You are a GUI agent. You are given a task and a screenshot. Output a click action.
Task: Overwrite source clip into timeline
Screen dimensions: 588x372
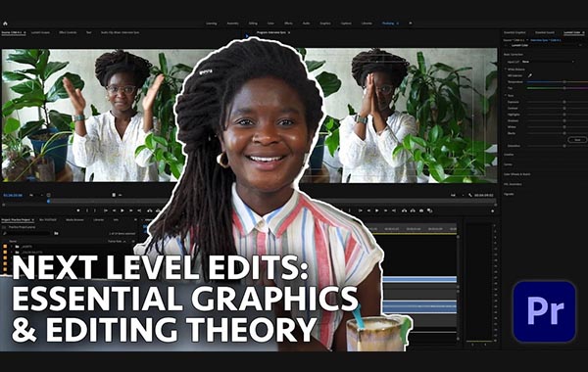[158, 210]
